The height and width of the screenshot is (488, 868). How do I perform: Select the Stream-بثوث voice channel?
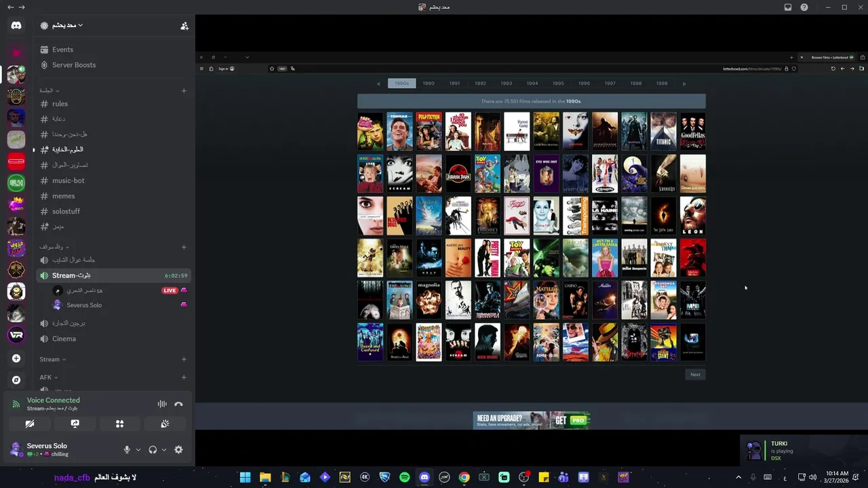112,276
